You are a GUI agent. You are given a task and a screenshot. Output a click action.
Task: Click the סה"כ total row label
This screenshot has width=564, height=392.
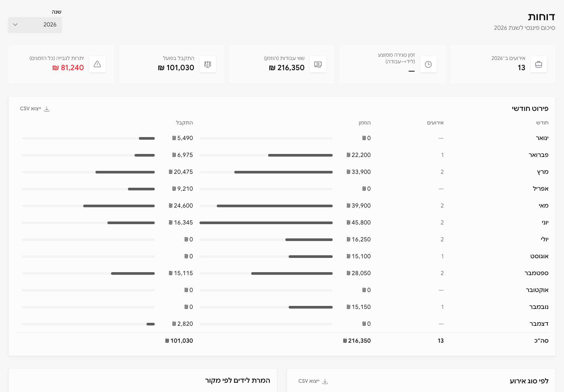[x=541, y=341]
